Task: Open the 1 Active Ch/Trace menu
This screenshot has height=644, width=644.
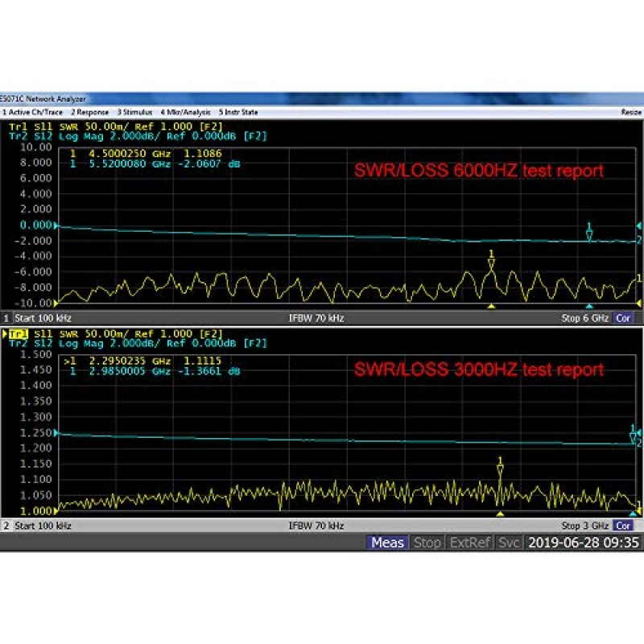Action: coord(33,112)
